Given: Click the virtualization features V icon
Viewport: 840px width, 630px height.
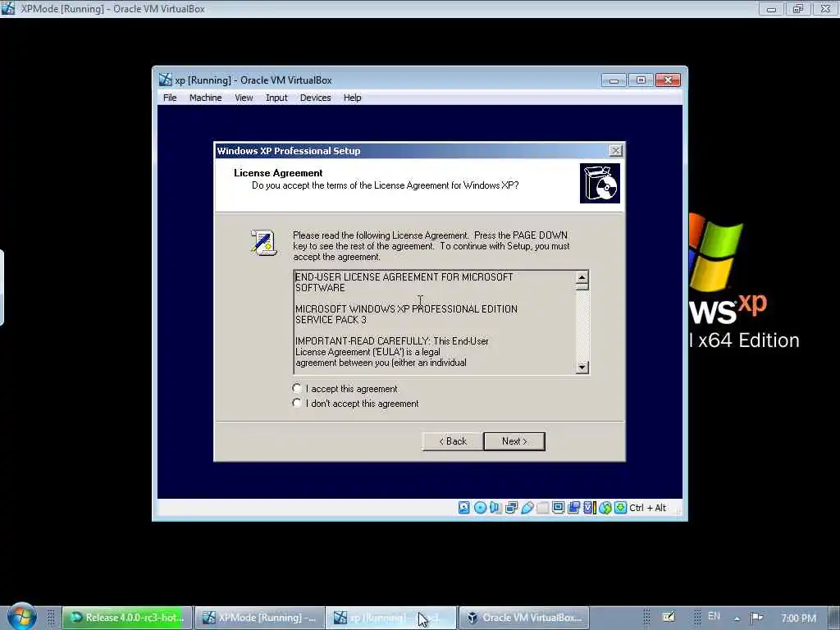Looking at the screenshot, I should (x=589, y=507).
